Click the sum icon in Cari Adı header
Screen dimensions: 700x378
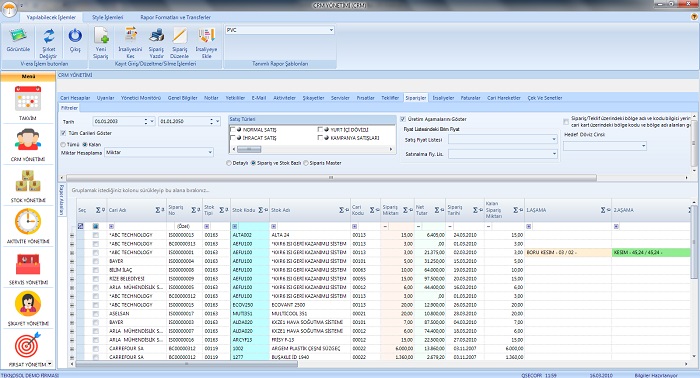pos(158,210)
